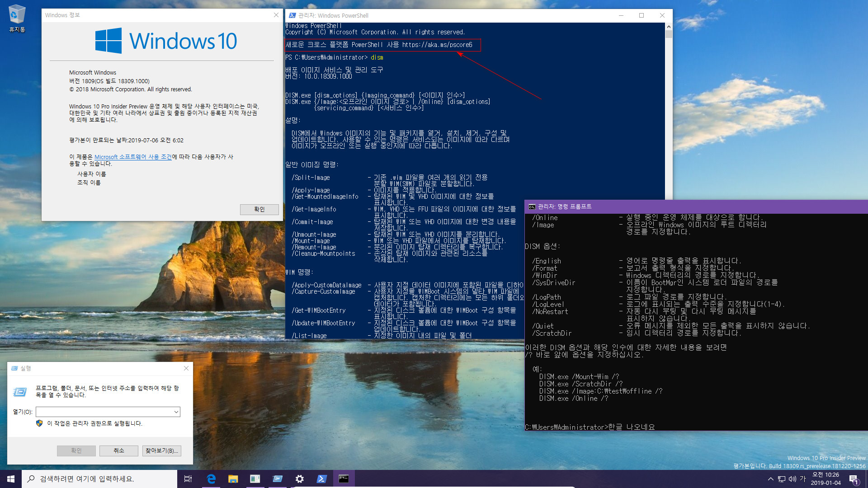The height and width of the screenshot is (488, 868).
Task: Close the PowerShell window
Action: coord(662,15)
